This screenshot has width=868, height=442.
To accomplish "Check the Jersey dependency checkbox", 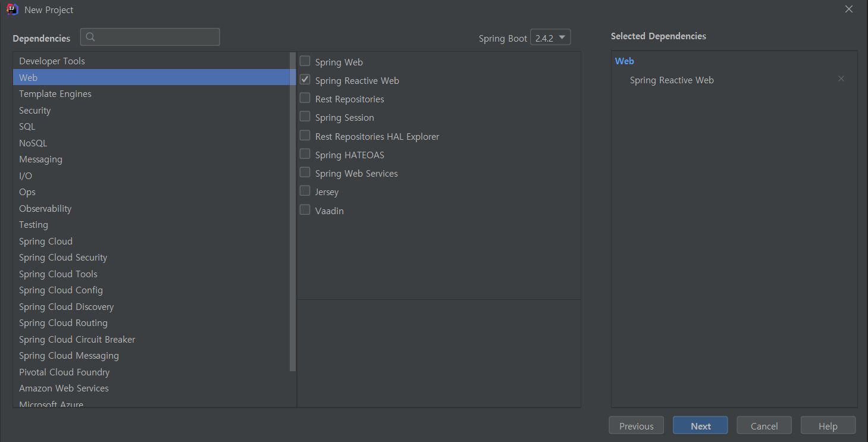I will click(x=305, y=191).
